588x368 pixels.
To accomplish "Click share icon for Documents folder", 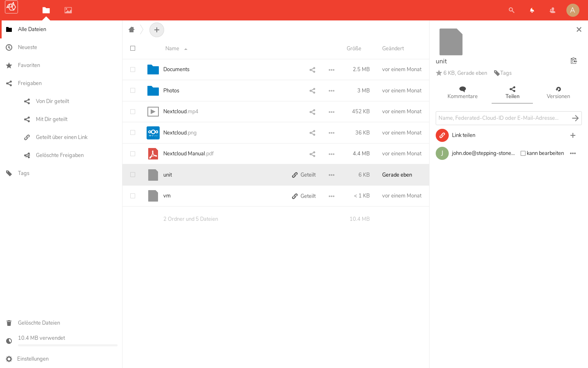I will point(312,70).
